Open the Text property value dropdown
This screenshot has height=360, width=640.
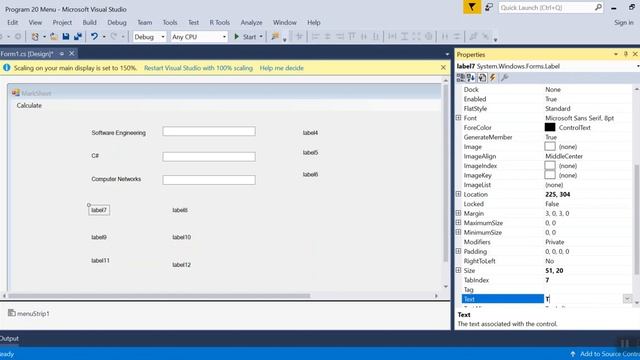tap(627, 299)
